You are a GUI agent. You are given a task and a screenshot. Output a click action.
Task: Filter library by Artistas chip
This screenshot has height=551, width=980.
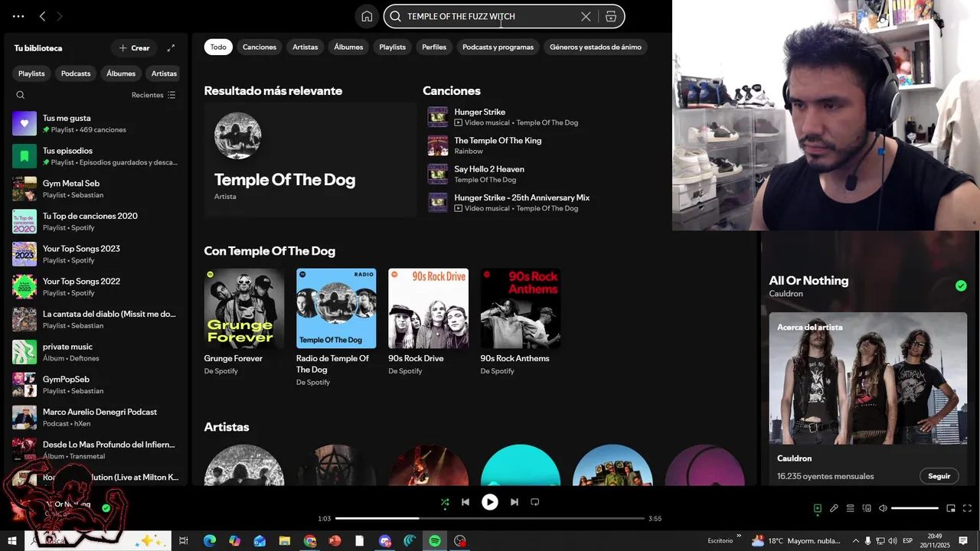164,73
